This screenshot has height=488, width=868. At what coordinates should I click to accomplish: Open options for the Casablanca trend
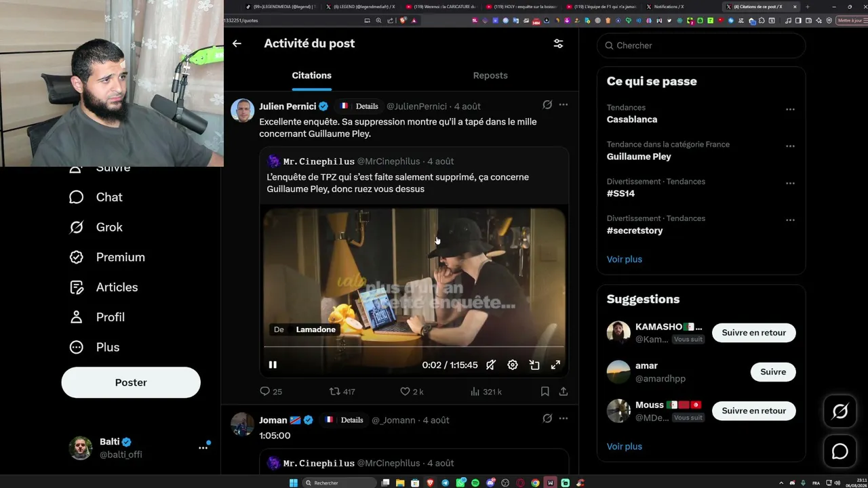(x=790, y=109)
